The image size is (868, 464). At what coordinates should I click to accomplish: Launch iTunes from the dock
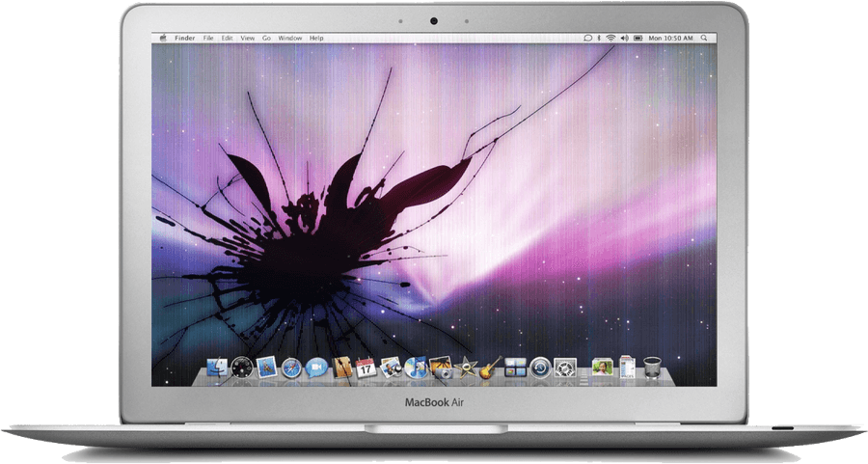pos(417,368)
